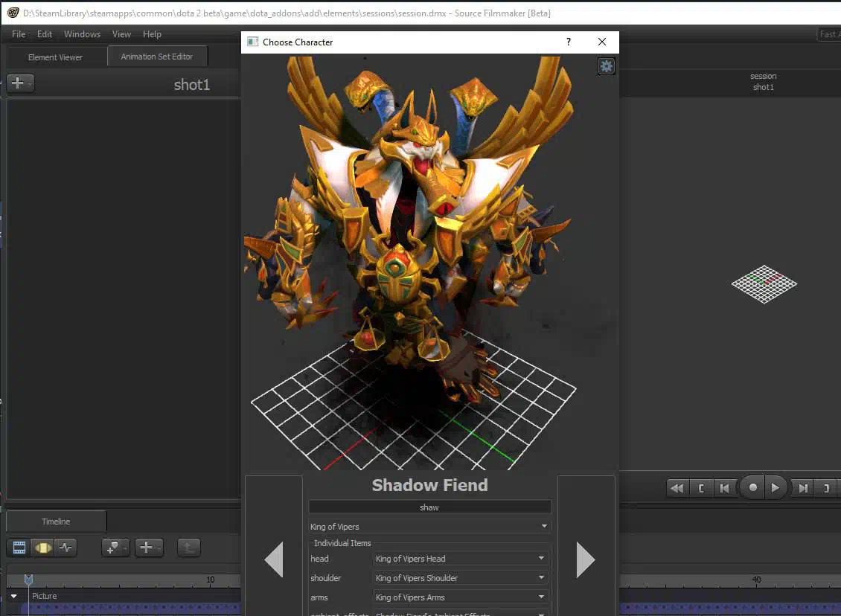This screenshot has width=841, height=616.
Task: Switch to Graph Editor mode
Action: (x=65, y=548)
